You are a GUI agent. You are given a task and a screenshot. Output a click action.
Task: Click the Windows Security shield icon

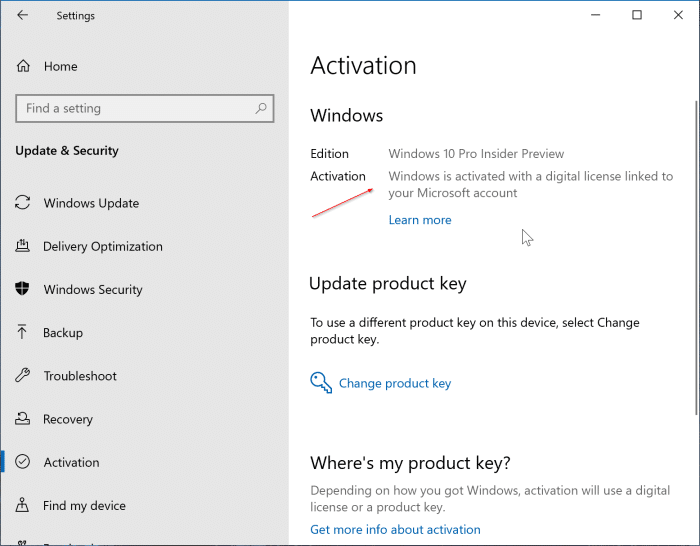tap(22, 288)
